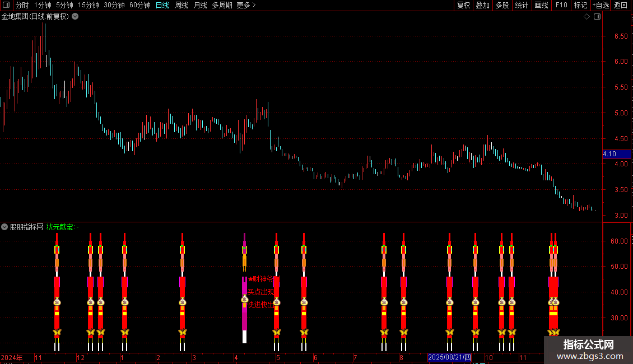Click the 叠加 overlay button
Screen dimensions: 633x364
[482, 5]
